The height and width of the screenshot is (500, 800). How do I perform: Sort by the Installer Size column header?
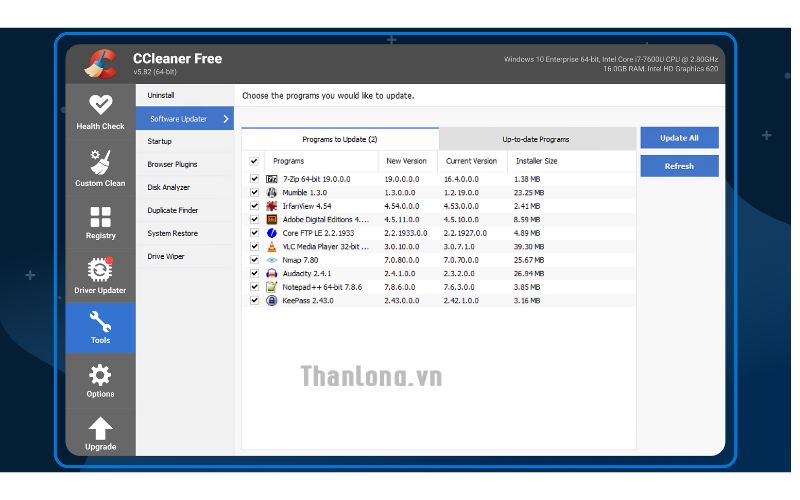click(x=537, y=161)
